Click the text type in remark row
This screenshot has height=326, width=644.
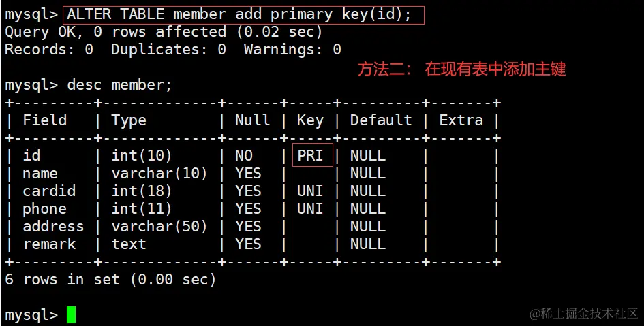(x=129, y=244)
